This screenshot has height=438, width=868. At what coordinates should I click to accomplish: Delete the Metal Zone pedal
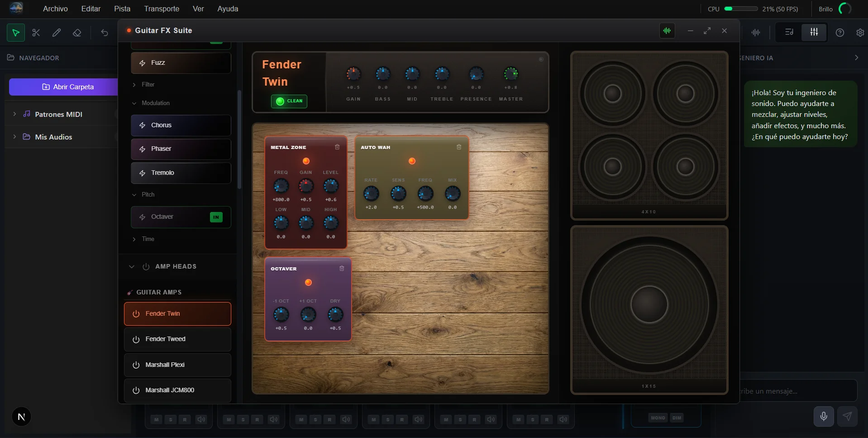point(337,147)
